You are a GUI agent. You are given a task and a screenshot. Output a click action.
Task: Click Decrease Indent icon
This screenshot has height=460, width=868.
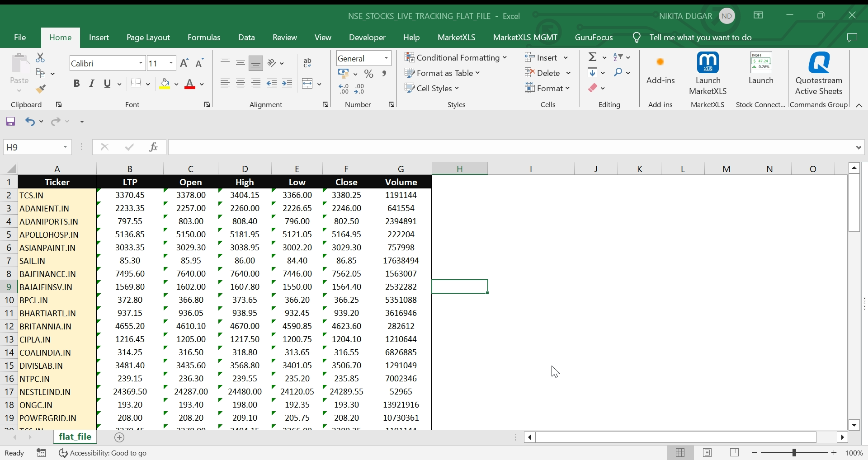[272, 84]
